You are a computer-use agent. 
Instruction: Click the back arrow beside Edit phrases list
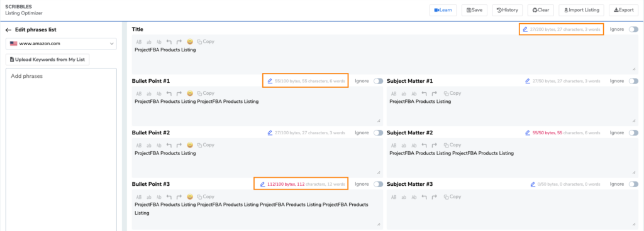pos(8,30)
